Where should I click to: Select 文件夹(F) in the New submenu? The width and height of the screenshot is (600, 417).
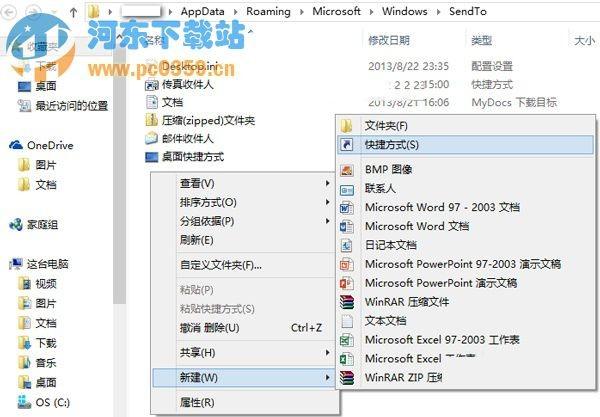pyautogui.click(x=465, y=125)
